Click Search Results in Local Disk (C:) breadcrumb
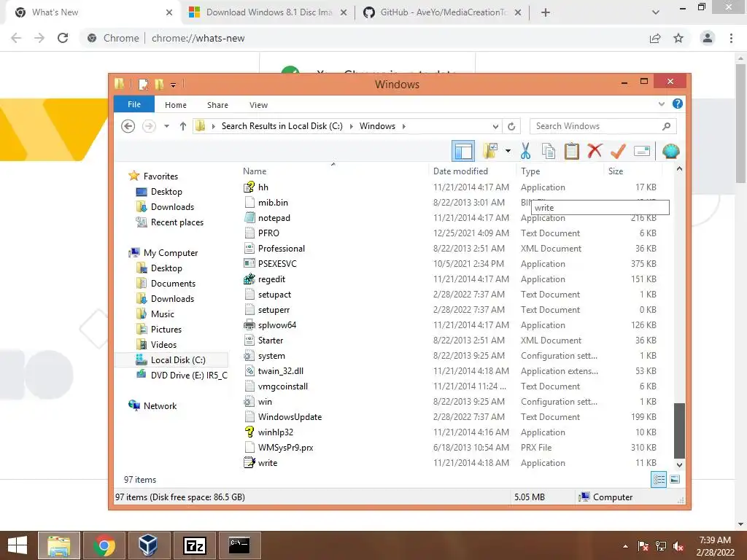 point(282,126)
